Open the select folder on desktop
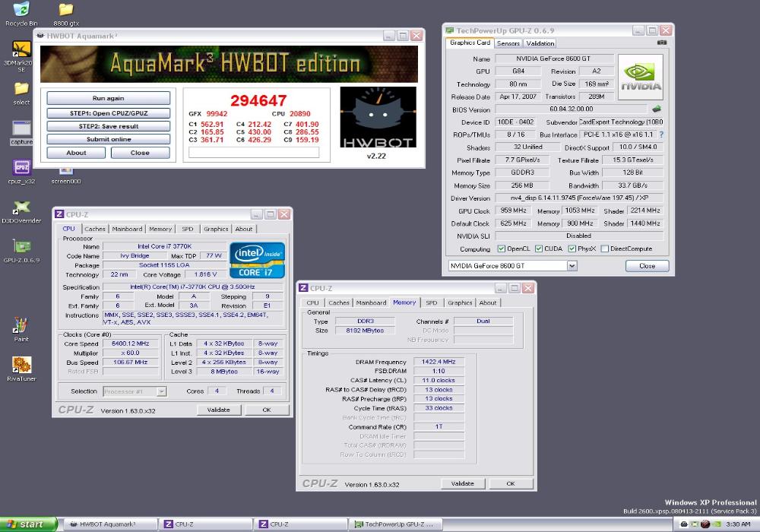The width and height of the screenshot is (760, 532). click(x=21, y=93)
